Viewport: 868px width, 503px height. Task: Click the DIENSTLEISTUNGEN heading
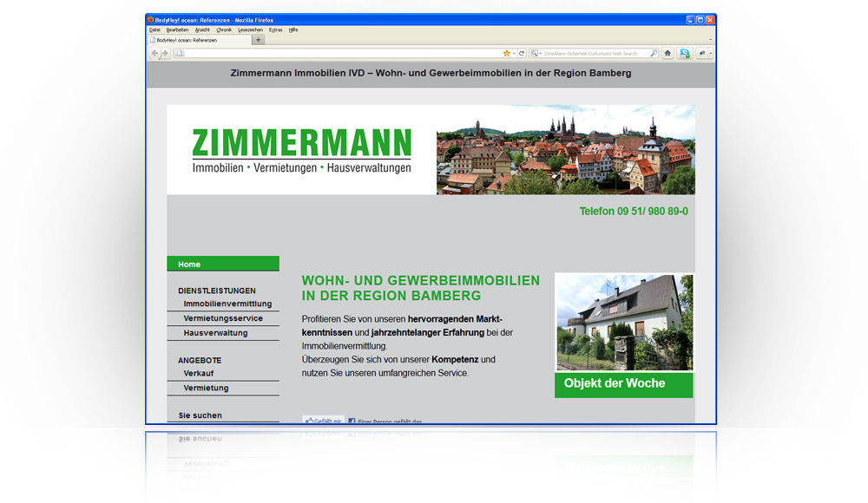coord(217,291)
